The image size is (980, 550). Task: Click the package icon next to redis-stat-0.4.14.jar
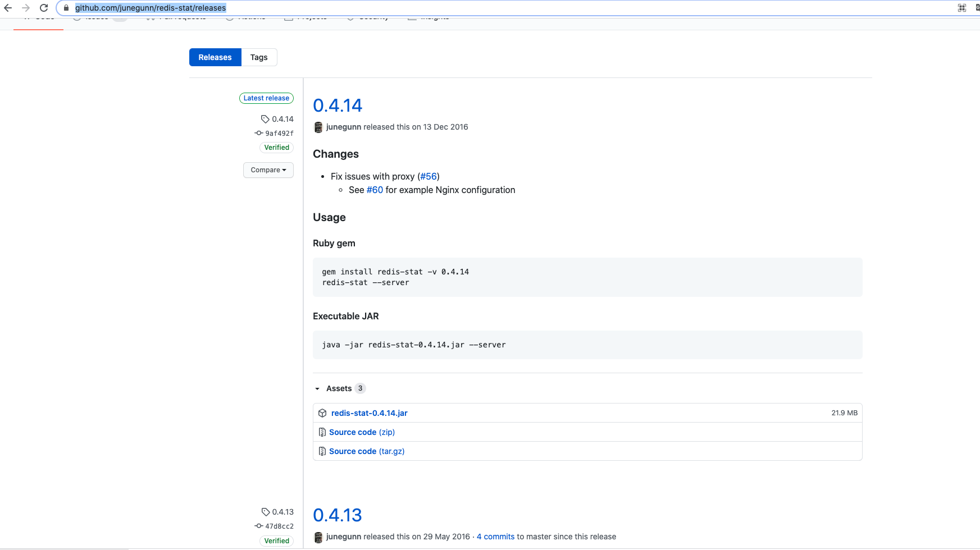tap(322, 413)
